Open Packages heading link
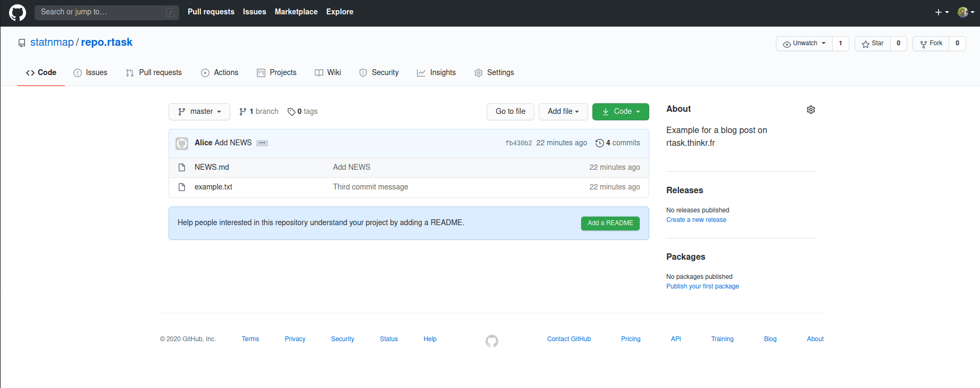The height and width of the screenshot is (388, 980). [686, 257]
